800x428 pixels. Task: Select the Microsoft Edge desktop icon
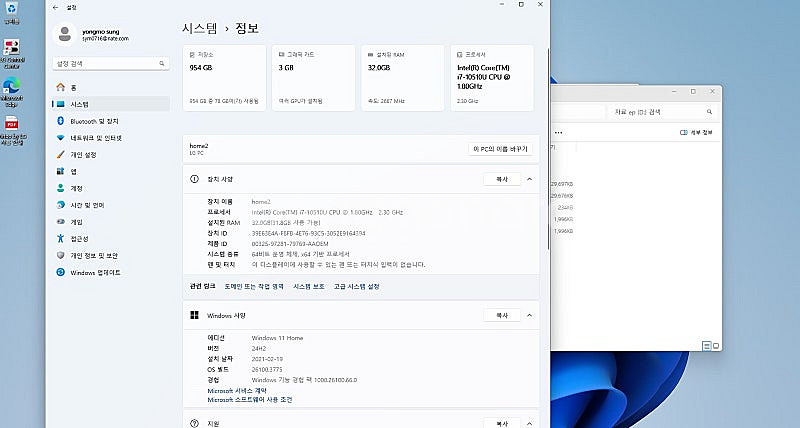11,92
